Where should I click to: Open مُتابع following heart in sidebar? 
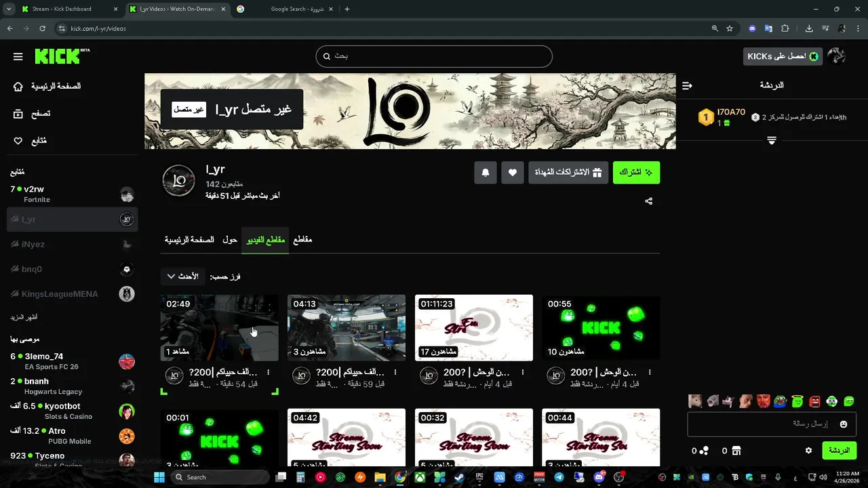point(31,141)
